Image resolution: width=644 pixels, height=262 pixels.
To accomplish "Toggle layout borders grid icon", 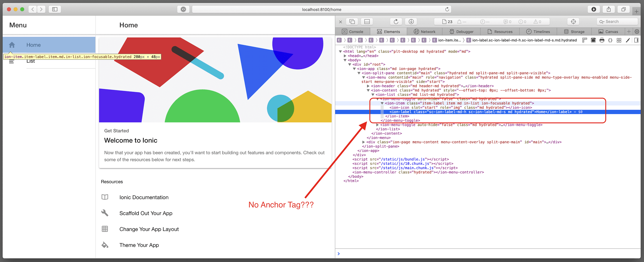I will pos(619,40).
